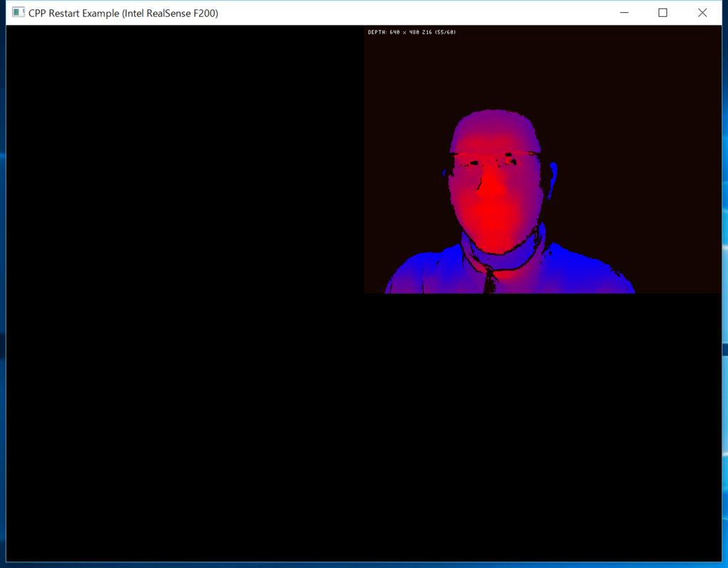Minimize the CPP Restart Example window

pyautogui.click(x=624, y=13)
